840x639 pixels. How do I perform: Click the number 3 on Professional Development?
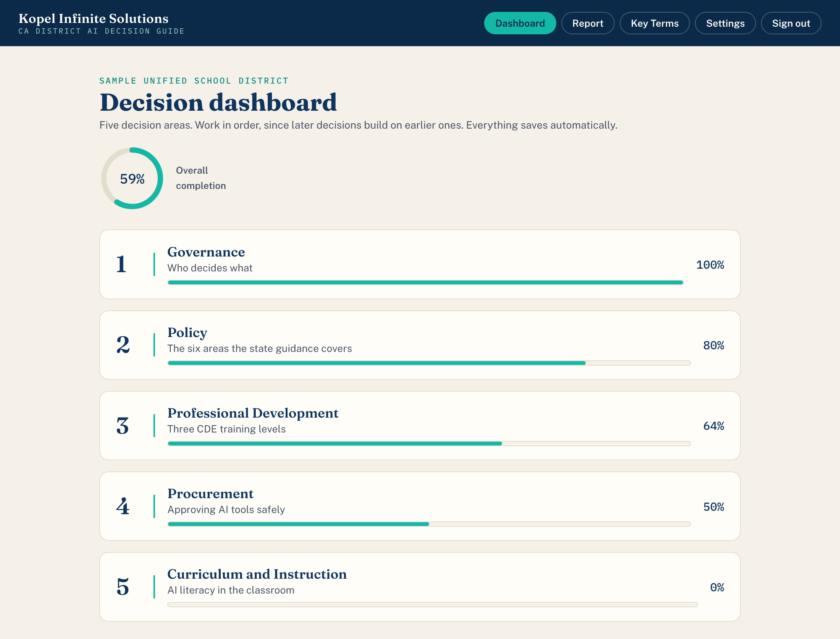tap(123, 426)
